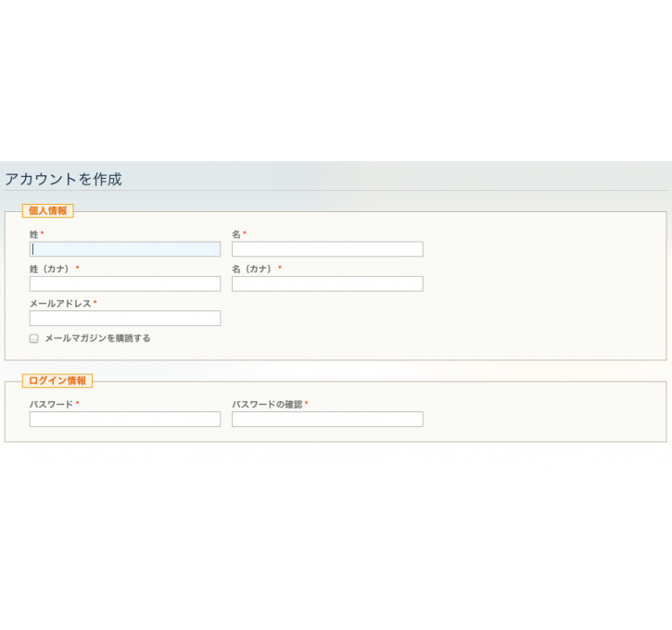Click the red asterisk beside メールアドレス
672x630 pixels.
click(x=95, y=302)
